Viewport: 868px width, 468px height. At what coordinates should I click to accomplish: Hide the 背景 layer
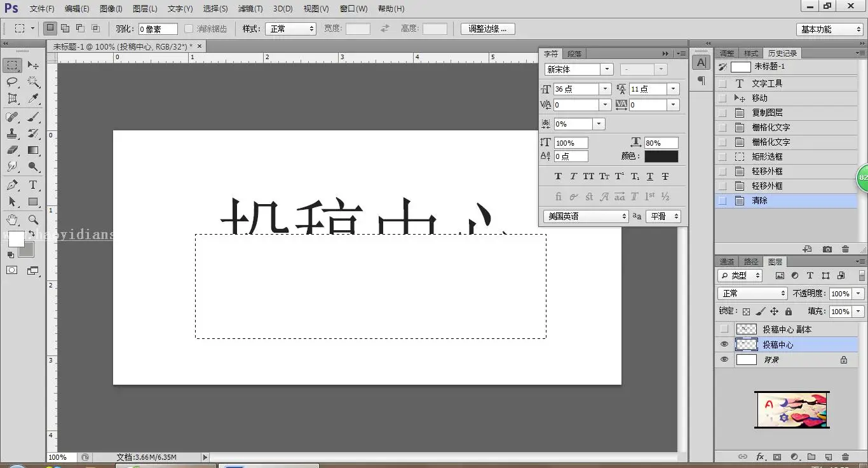(x=724, y=360)
